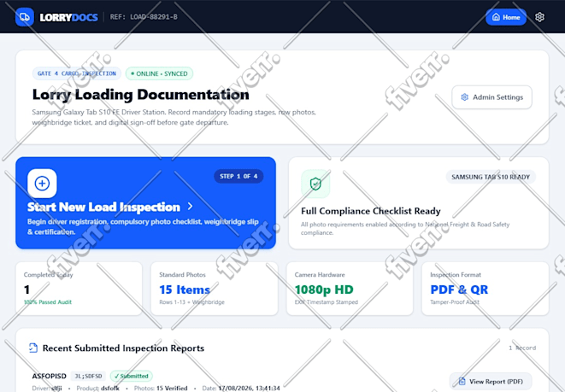Image resolution: width=565 pixels, height=392 pixels.
Task: Click the 100% Passed Audit text
Action: click(x=48, y=302)
